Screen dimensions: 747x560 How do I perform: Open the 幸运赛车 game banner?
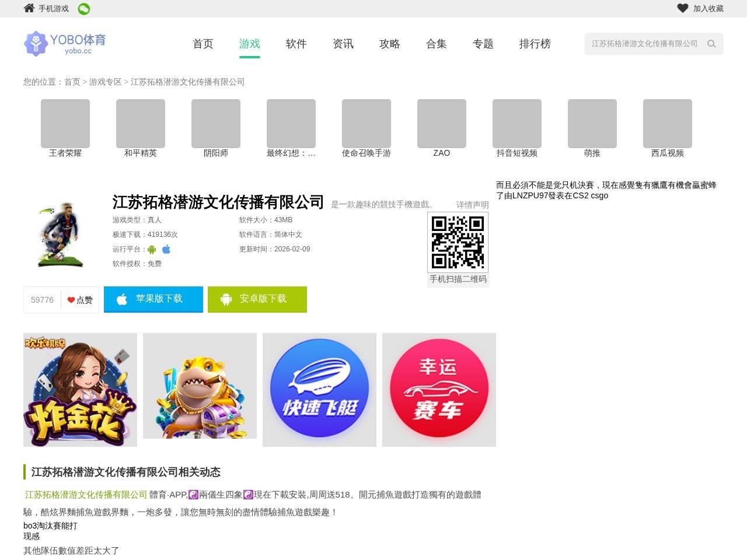(x=439, y=390)
